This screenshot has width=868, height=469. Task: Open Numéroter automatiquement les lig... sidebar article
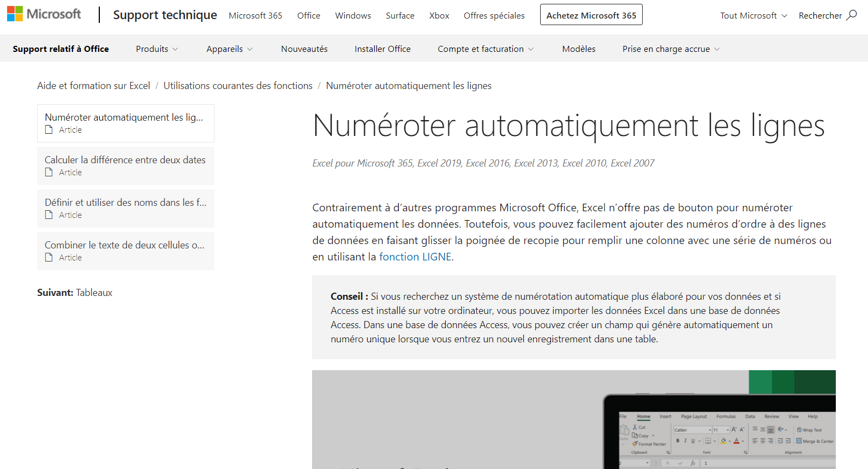(125, 123)
